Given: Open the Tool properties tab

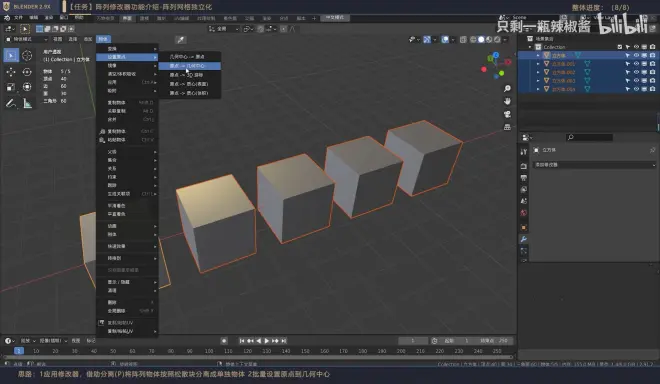Looking at the screenshot, I should (x=524, y=152).
